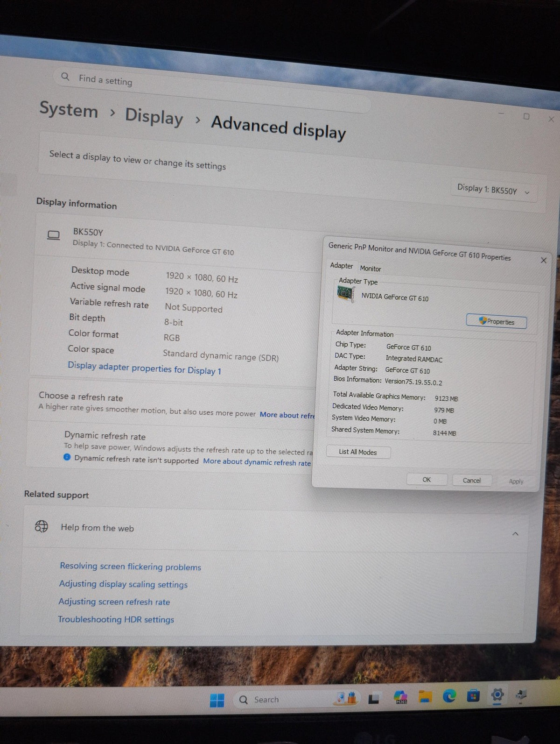Open Adjusting screen refresh rate link
This screenshot has width=560, height=744.
(114, 602)
